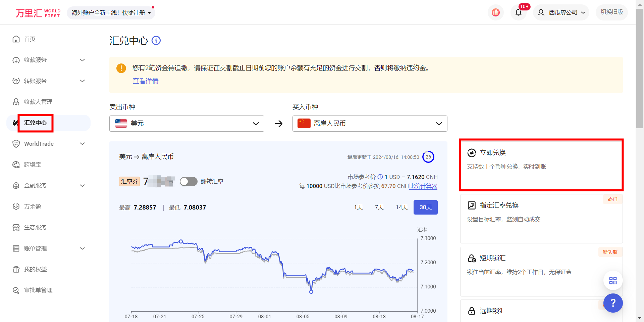Open the 买入币种 离岸人民币 dropdown
This screenshot has height=322, width=644.
[370, 123]
